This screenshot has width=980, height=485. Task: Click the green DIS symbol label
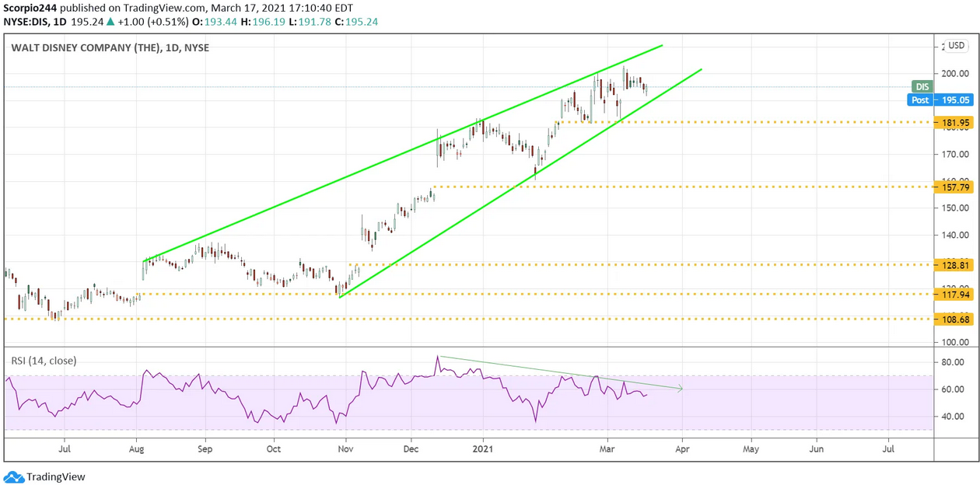(x=922, y=87)
